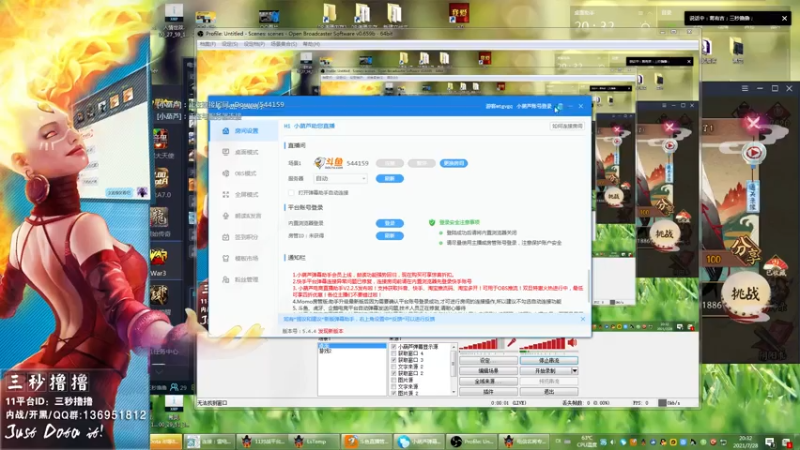This screenshot has width=800, height=450.
Task: Select the fullscreen mode sidebar icon
Action: [x=226, y=194]
